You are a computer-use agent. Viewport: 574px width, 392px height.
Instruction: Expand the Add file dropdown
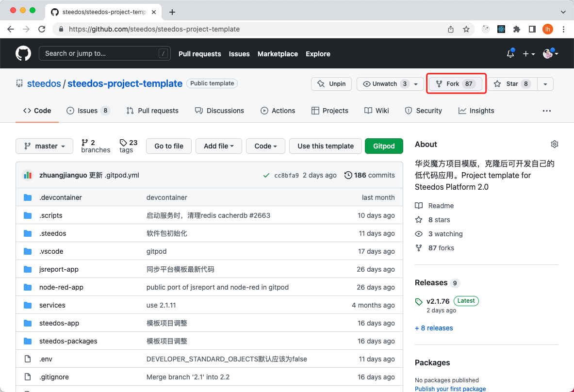click(218, 146)
